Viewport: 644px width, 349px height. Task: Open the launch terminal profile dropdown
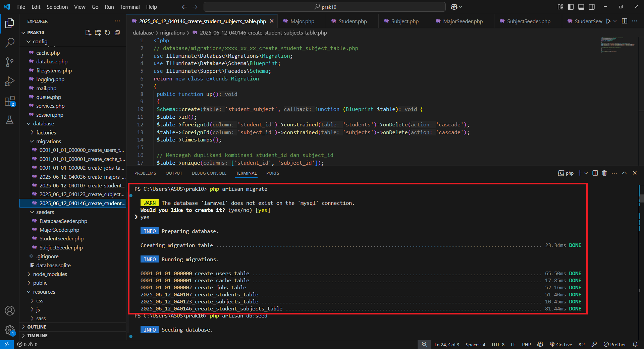click(x=586, y=173)
